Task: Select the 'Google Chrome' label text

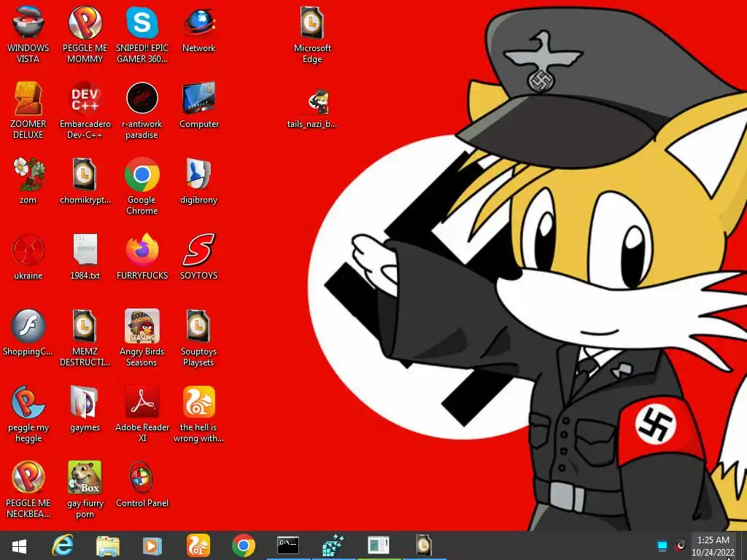Action: tap(142, 205)
